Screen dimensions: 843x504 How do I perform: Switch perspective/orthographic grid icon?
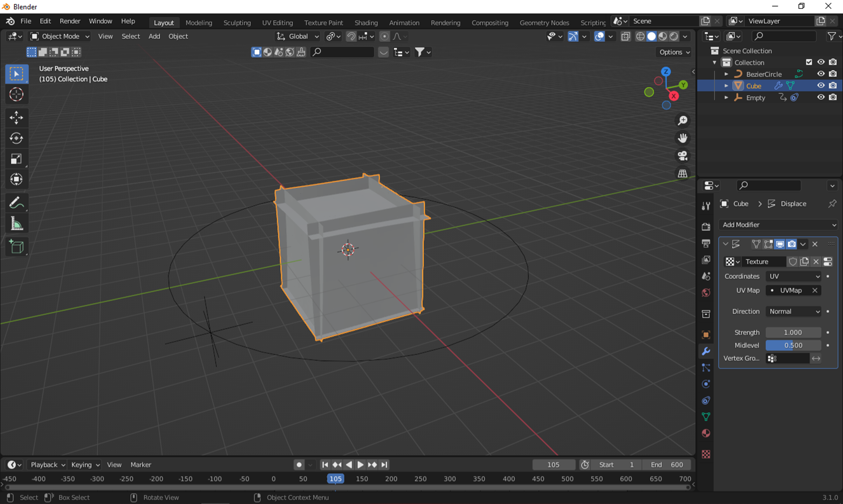[x=683, y=173]
